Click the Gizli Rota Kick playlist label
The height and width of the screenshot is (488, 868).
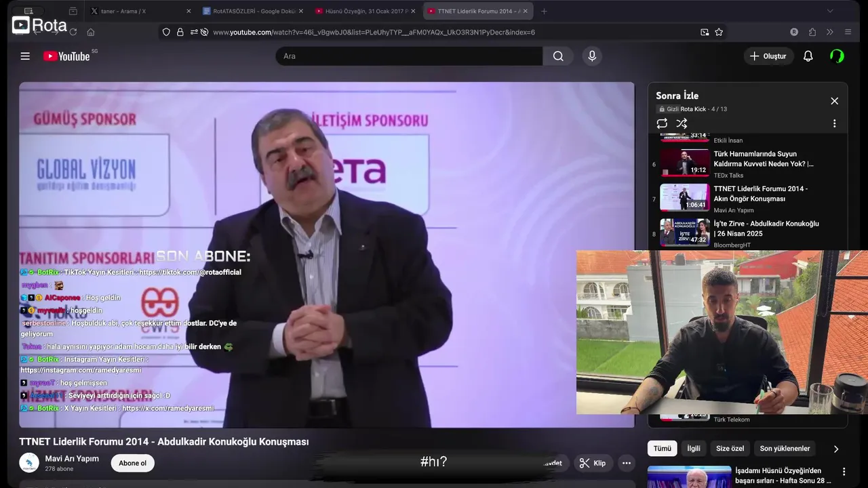coord(686,109)
